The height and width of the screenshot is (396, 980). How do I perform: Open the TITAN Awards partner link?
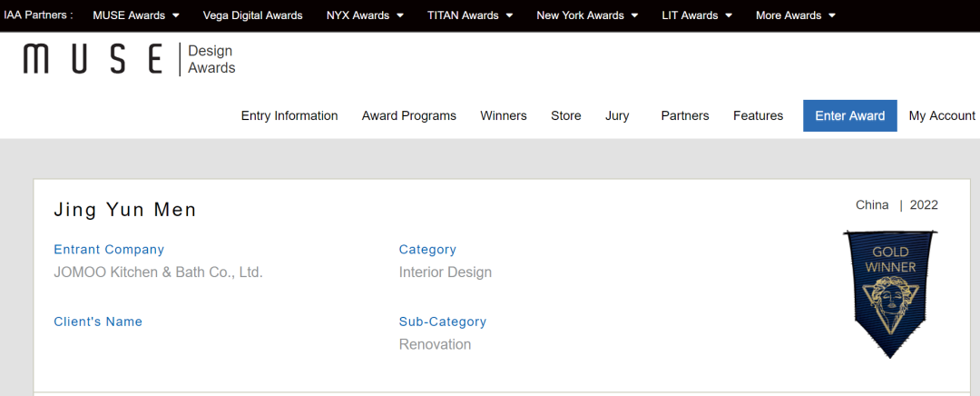[x=463, y=15]
